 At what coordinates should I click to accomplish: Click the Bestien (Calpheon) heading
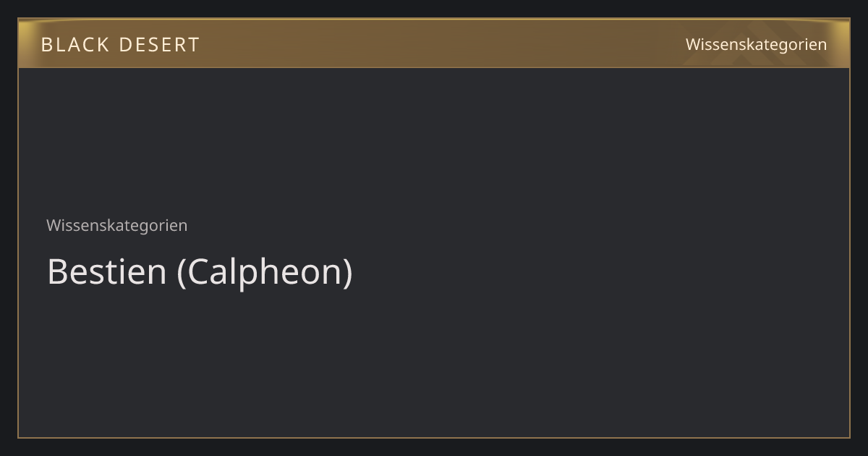point(200,272)
